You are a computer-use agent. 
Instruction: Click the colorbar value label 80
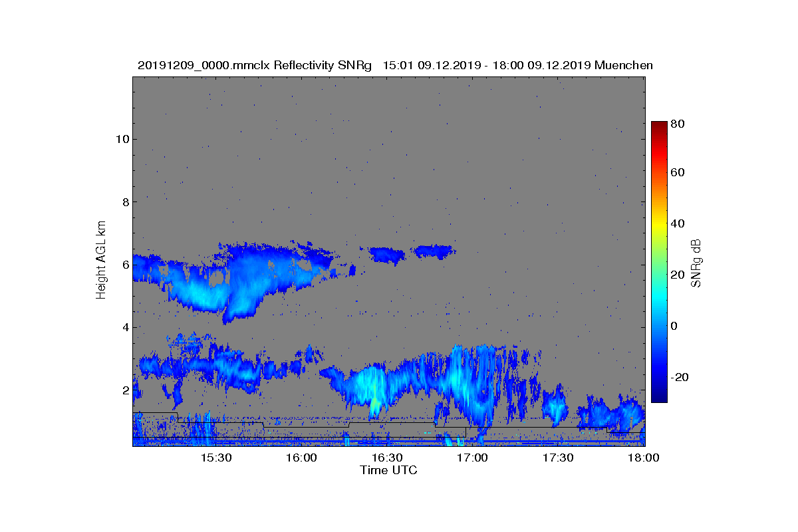click(x=678, y=124)
